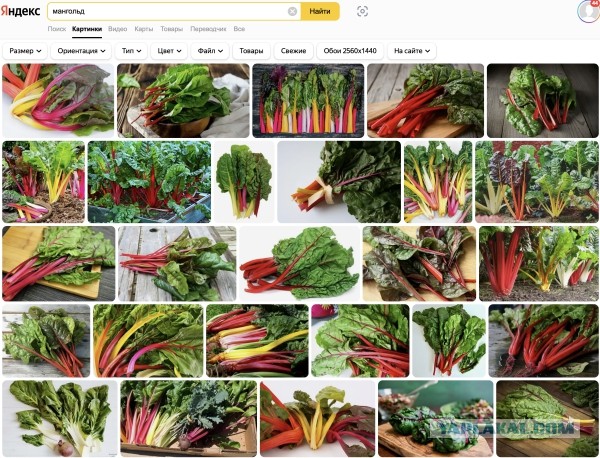Click the Яндекс logo
The width and height of the screenshot is (600, 458).
click(x=21, y=11)
